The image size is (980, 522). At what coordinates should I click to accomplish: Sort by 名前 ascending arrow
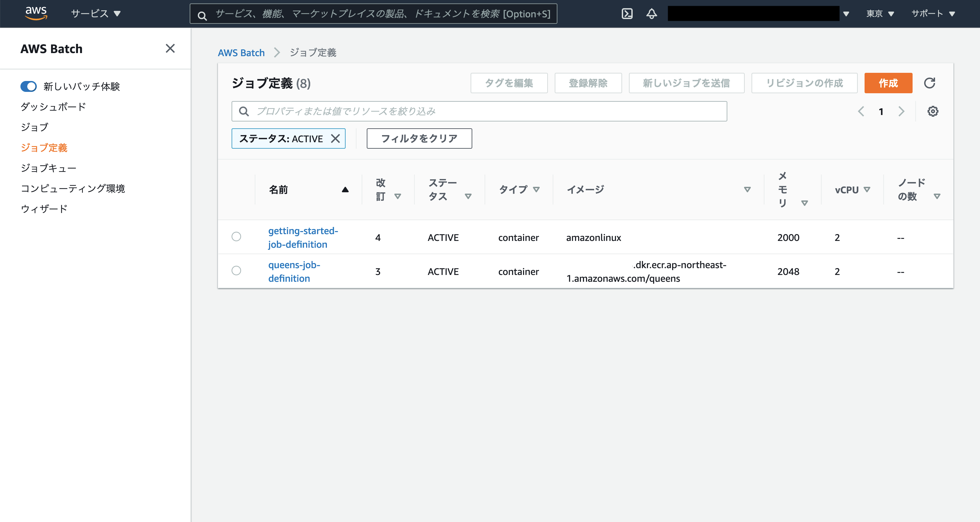(x=345, y=189)
